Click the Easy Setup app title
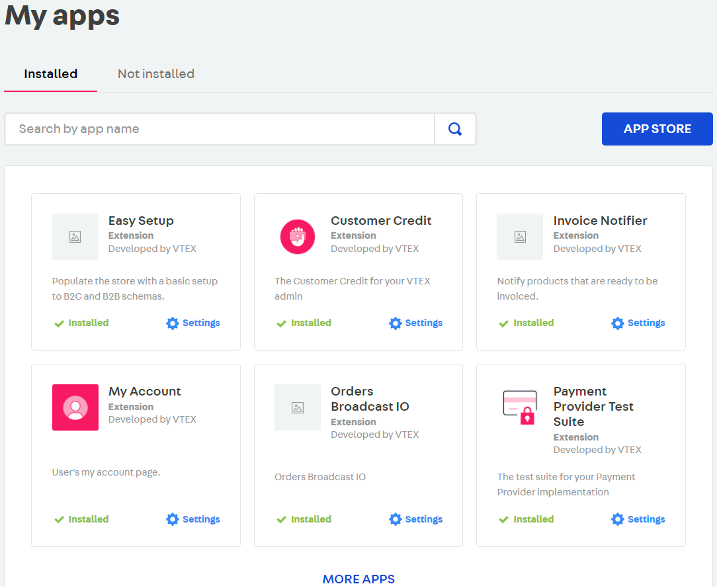The width and height of the screenshot is (717, 588). (141, 221)
